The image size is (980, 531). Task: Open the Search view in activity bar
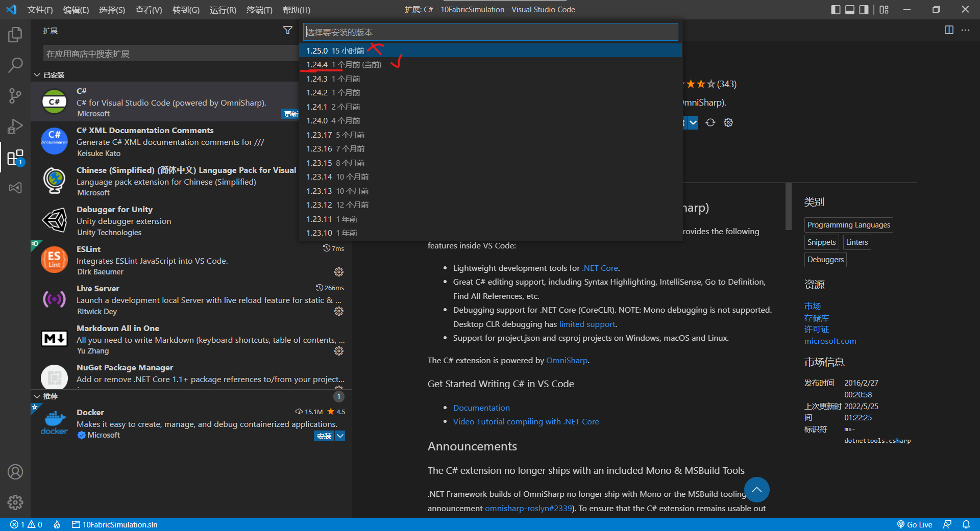click(x=15, y=65)
